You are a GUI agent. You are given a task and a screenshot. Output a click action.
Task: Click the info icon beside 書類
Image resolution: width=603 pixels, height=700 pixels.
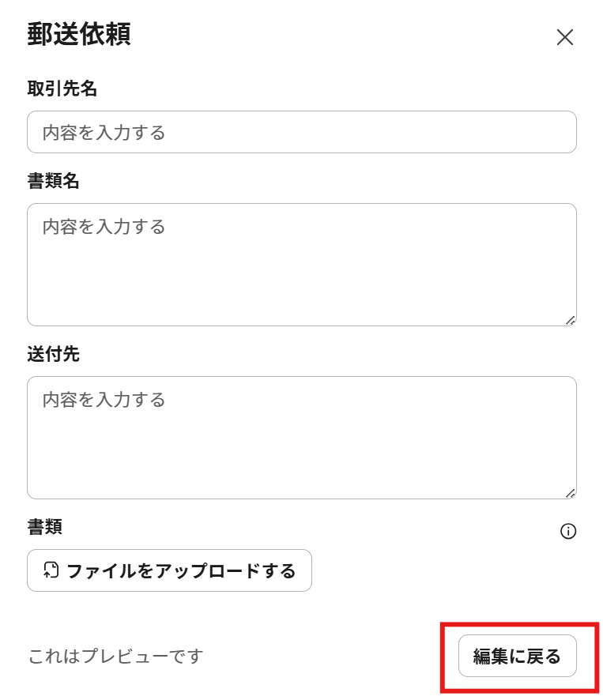(x=567, y=531)
